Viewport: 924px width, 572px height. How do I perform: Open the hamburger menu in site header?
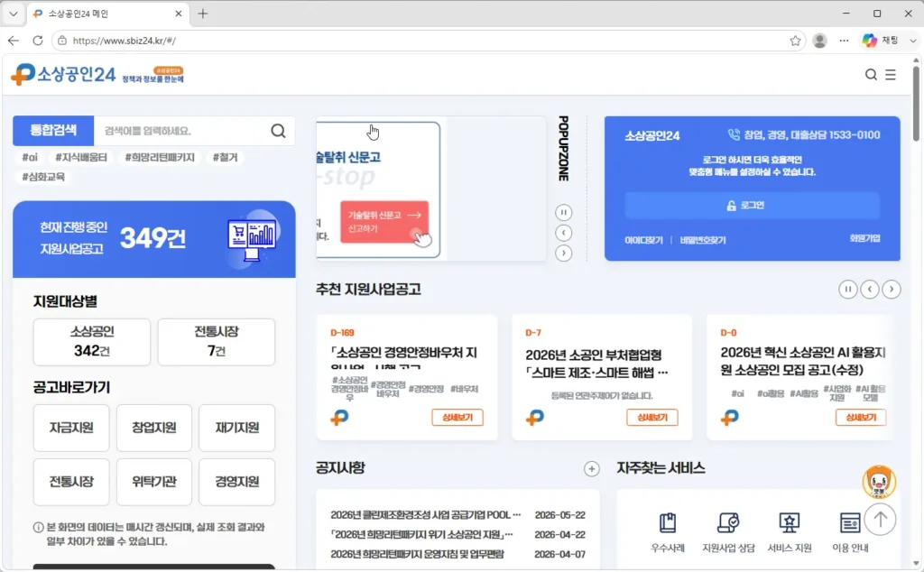pos(891,75)
